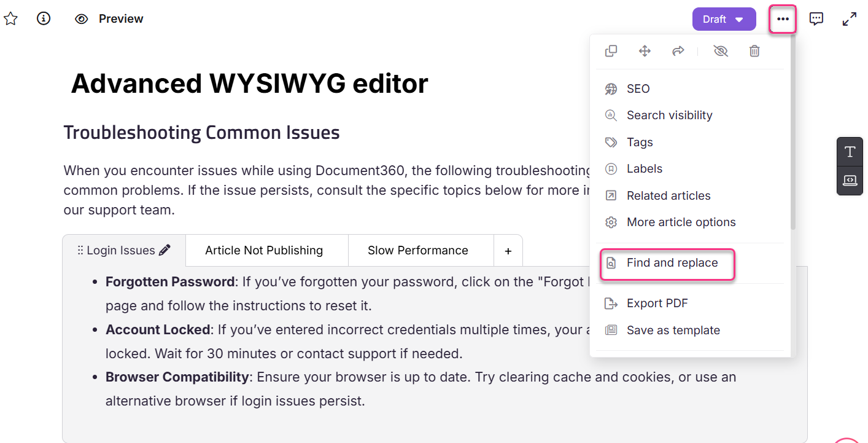The height and width of the screenshot is (443, 868).
Task: Open the comments icon
Action: click(816, 19)
